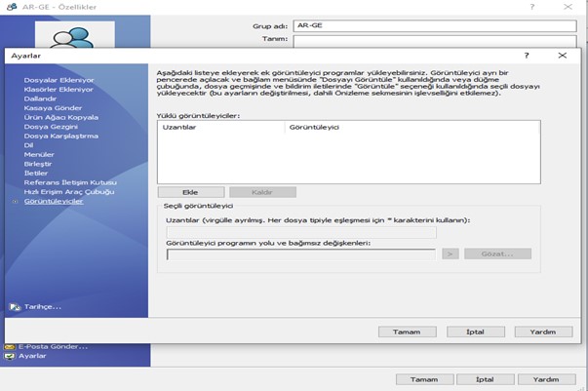This screenshot has height=391, width=588.
Task: Open the Dallandır settings section
Action: pyautogui.click(x=41, y=98)
